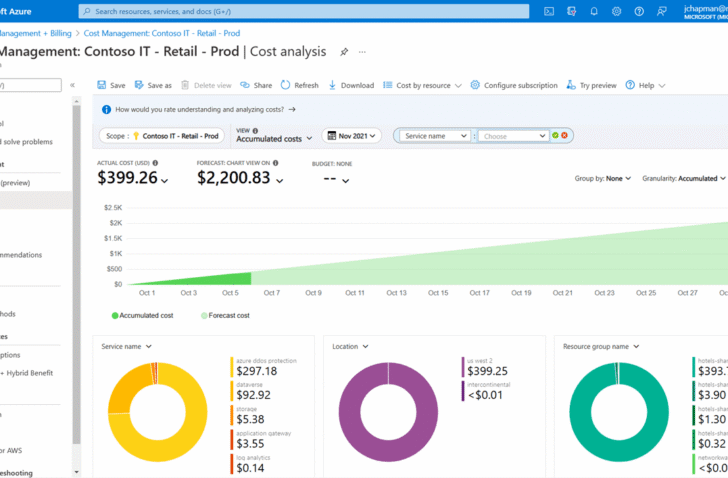Expand the Budget none chevron
Image resolution: width=728 pixels, height=478 pixels.
(345, 181)
